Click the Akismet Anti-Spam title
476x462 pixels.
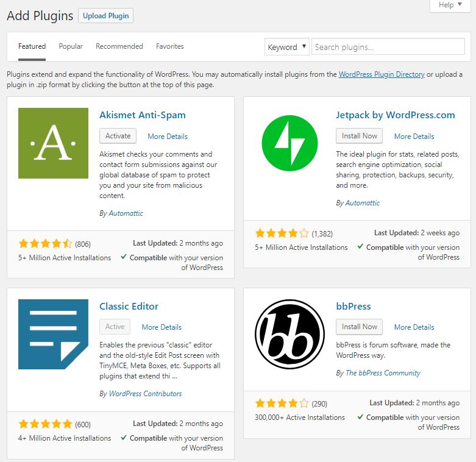[x=143, y=115]
